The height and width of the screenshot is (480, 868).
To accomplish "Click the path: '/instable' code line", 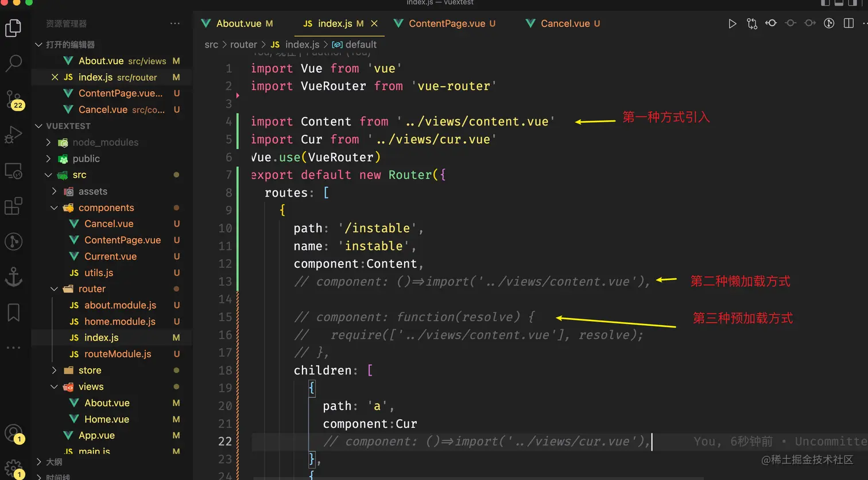I will coord(359,228).
